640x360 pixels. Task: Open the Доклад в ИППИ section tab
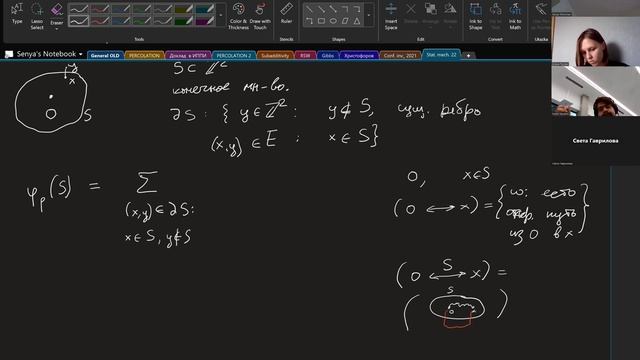[x=188, y=56]
